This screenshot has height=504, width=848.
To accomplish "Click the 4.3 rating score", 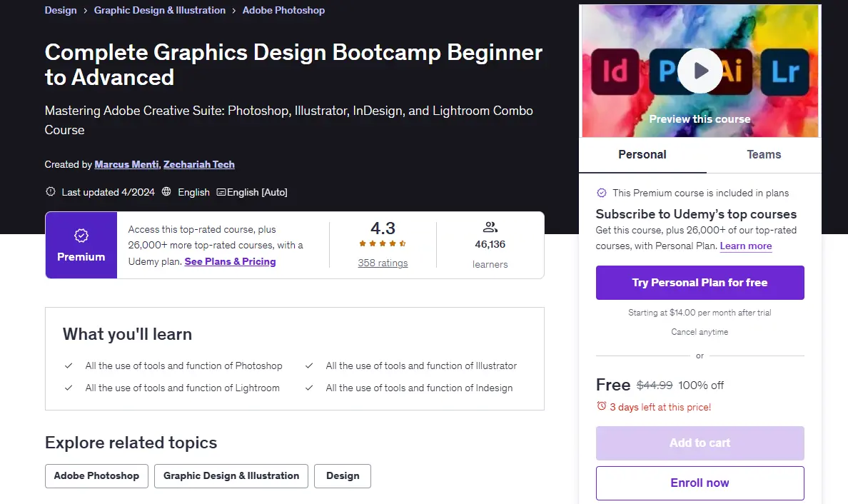I will [383, 228].
